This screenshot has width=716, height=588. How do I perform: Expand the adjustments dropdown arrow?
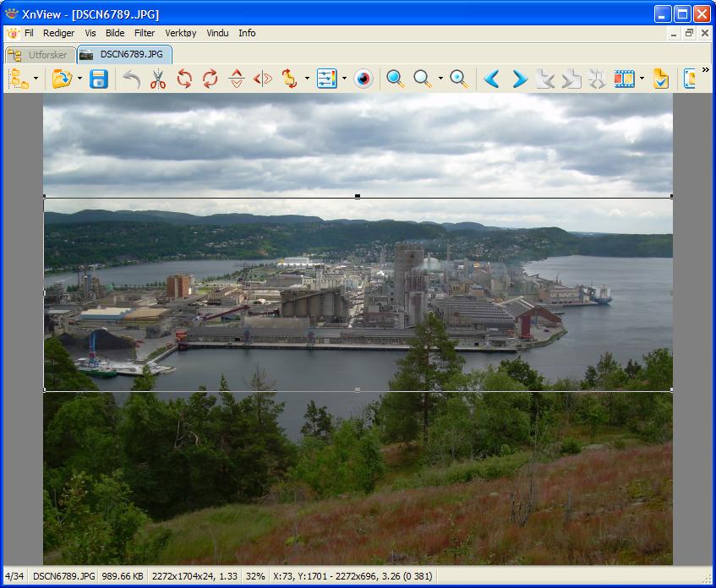click(344, 79)
